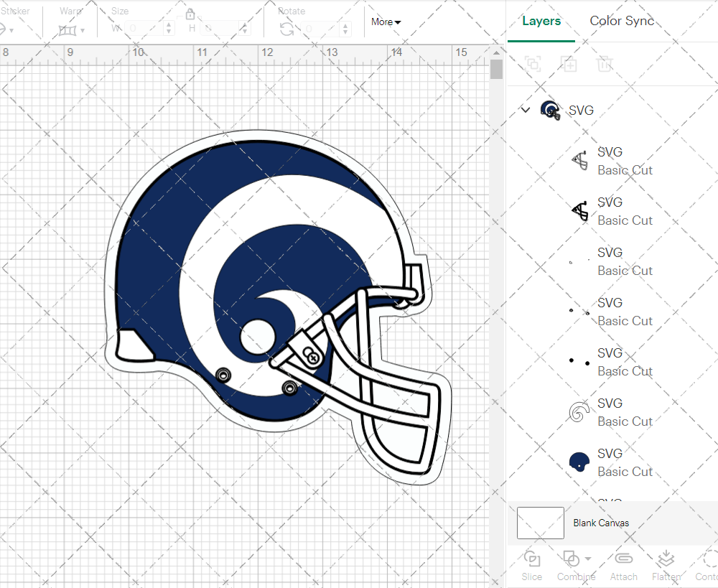This screenshot has height=588, width=718.
Task: Click the Size label in toolbar
Action: pos(120,11)
